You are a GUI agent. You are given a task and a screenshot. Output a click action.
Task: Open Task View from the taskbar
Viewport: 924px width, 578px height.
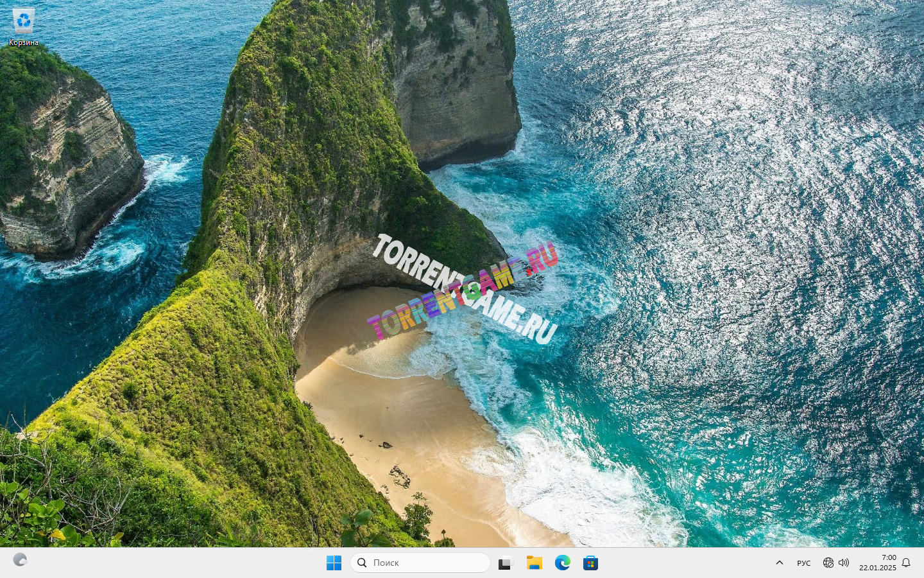506,563
